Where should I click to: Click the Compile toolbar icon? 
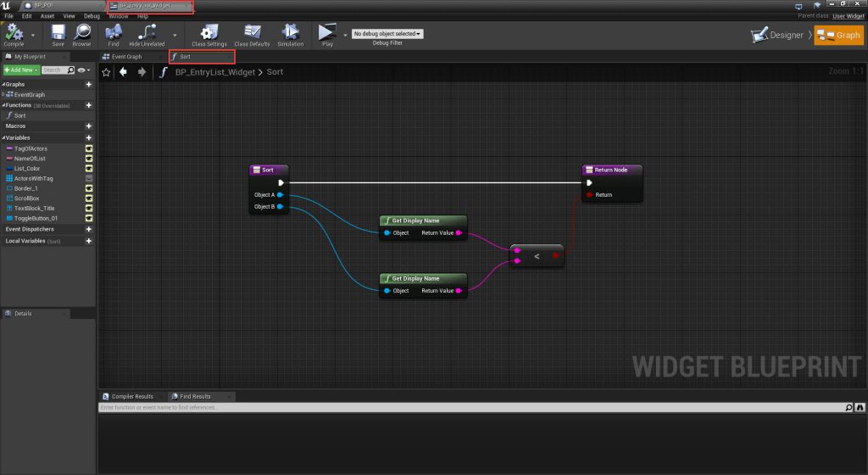coord(14,32)
